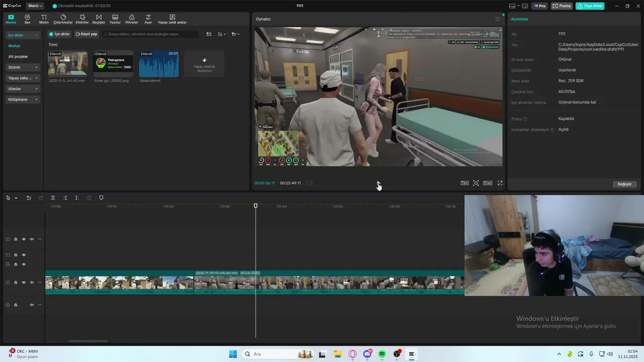Image resolution: width=644 pixels, height=362 pixels.
Task: Click the Kayıt yap record button
Action: [x=87, y=34]
